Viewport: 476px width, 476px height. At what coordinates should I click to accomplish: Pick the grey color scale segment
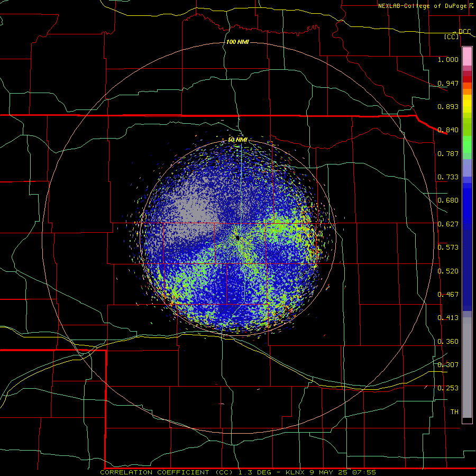467,368
